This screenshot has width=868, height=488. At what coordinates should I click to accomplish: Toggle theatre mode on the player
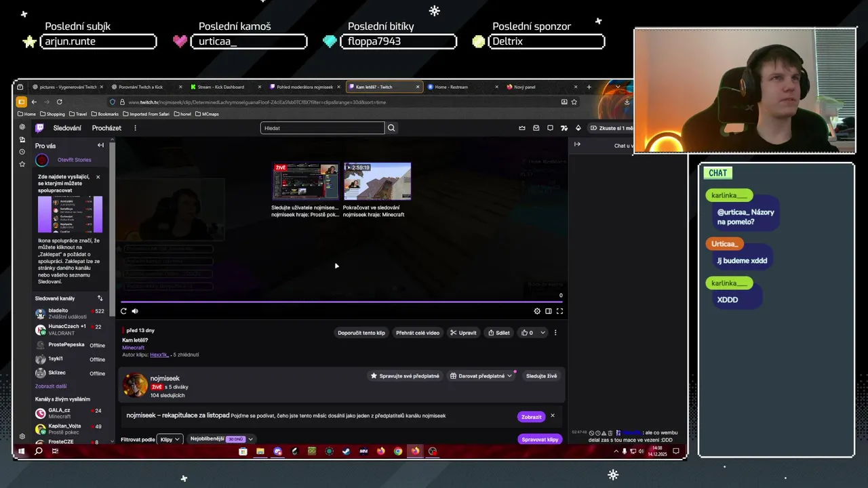coord(549,311)
